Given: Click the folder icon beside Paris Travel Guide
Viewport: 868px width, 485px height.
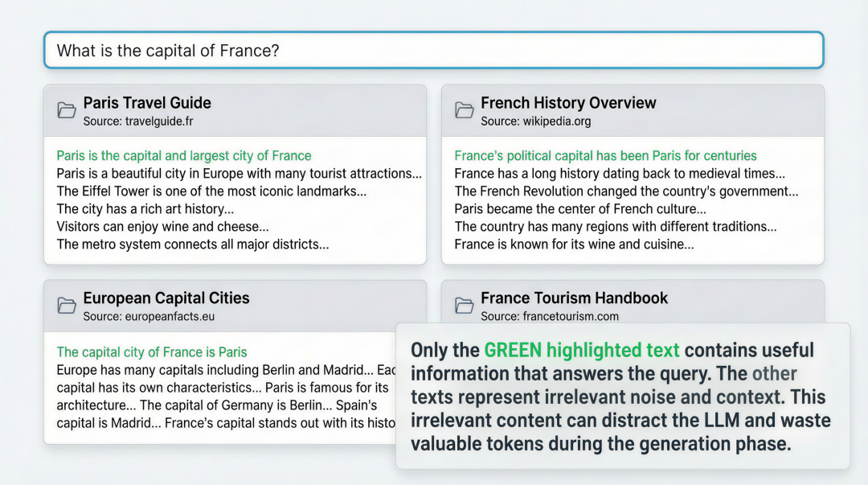Looking at the screenshot, I should coord(67,110).
